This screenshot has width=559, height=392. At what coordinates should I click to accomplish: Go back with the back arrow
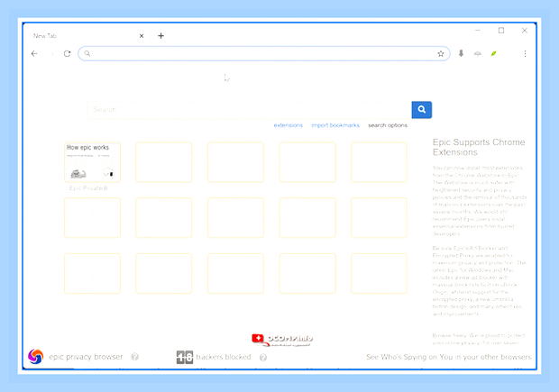[x=34, y=54]
